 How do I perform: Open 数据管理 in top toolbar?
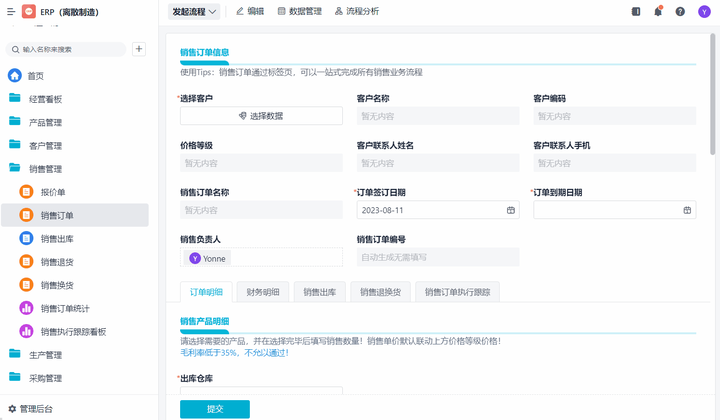point(292,12)
